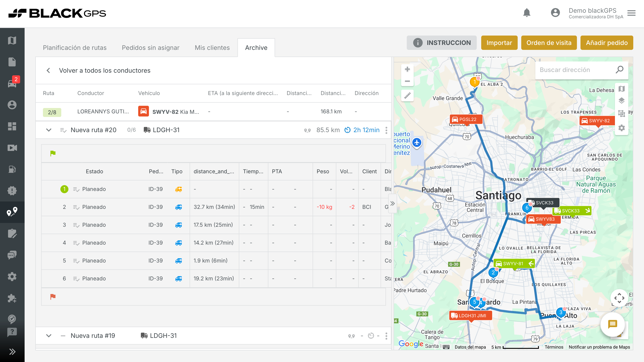644x362 pixels.
Task: Click the 2/8 route progress badge
Action: tap(52, 112)
